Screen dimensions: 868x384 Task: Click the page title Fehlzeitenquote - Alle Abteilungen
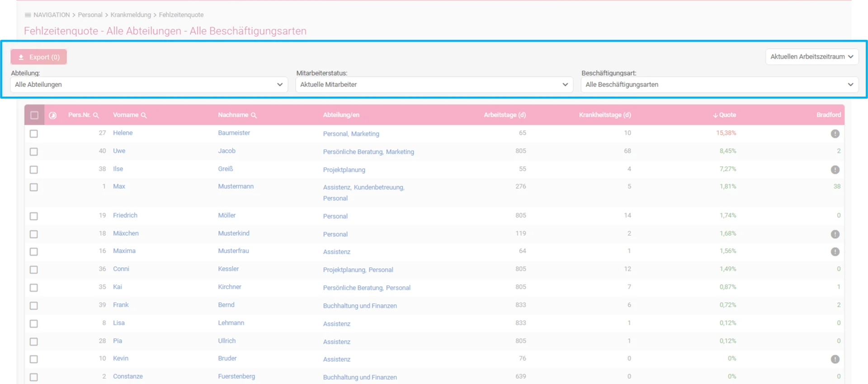coord(165,31)
